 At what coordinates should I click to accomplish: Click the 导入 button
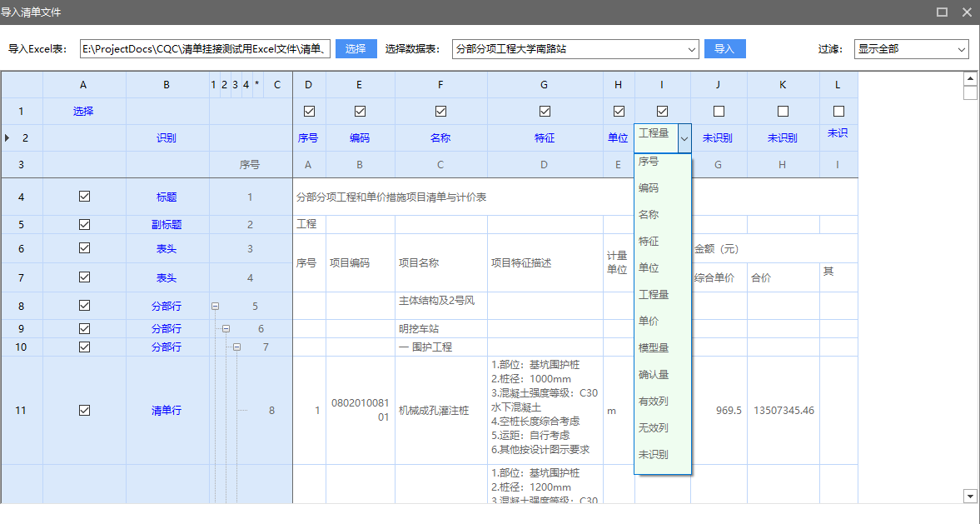[724, 49]
